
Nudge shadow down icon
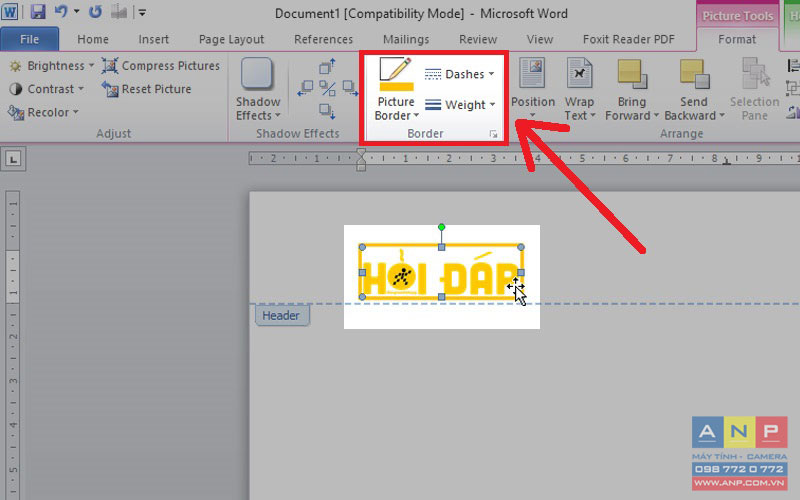point(327,111)
